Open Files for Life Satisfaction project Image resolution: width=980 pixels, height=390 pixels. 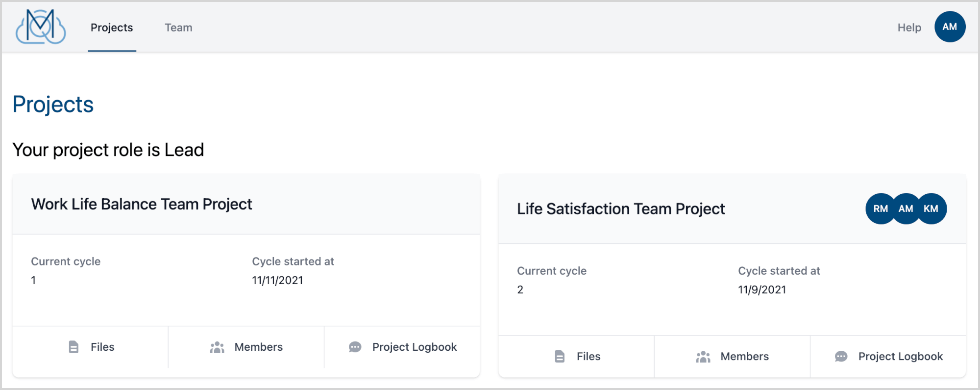(x=588, y=357)
